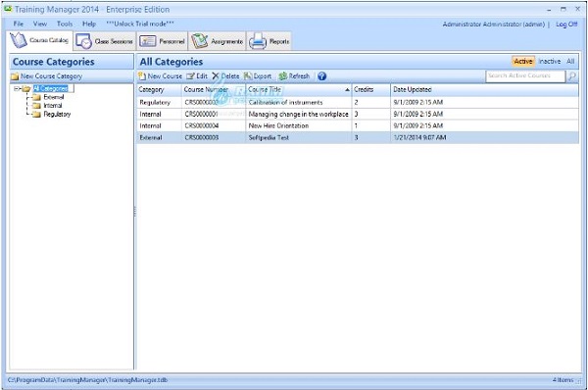Click Export in the course toolbar
This screenshot has height=390, width=588.
point(258,76)
